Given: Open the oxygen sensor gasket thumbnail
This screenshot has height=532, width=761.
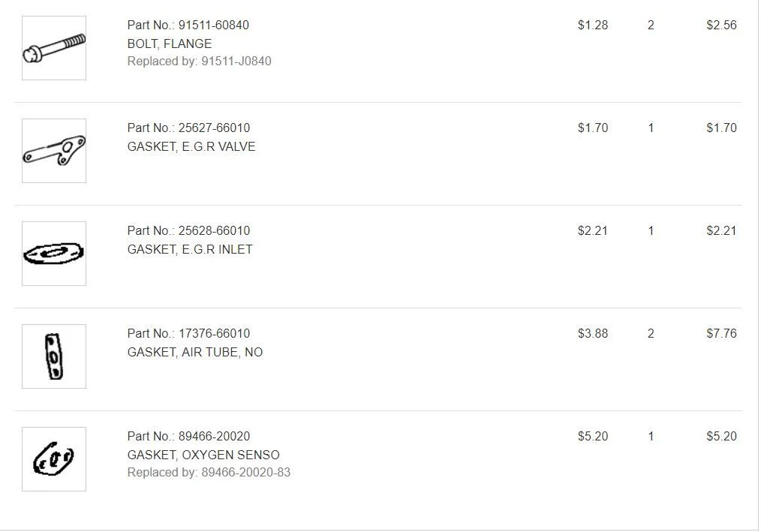Looking at the screenshot, I should coord(54,459).
